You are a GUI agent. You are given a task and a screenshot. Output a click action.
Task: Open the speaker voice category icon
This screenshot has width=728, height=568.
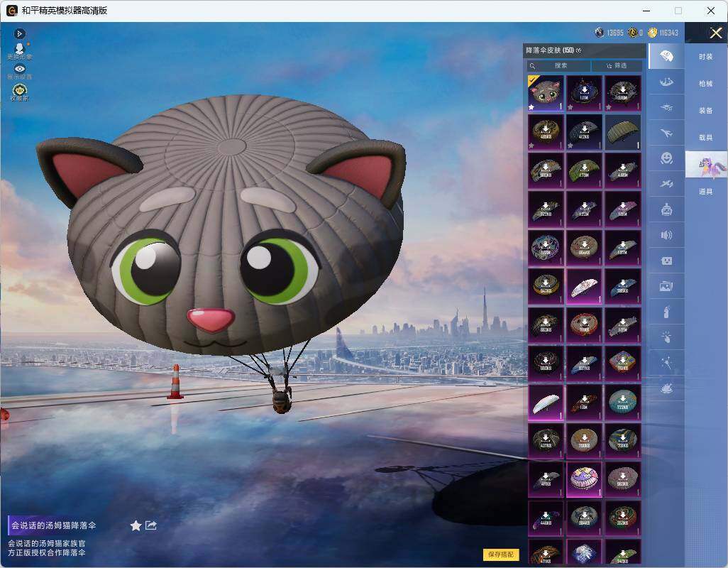[666, 235]
